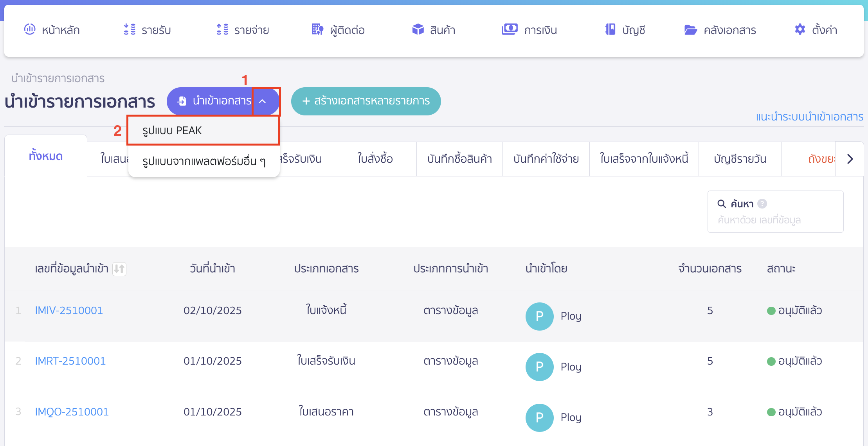The height and width of the screenshot is (446, 868).
Task: Click the magnifier icon beside ค้นหา
Action: click(721, 203)
